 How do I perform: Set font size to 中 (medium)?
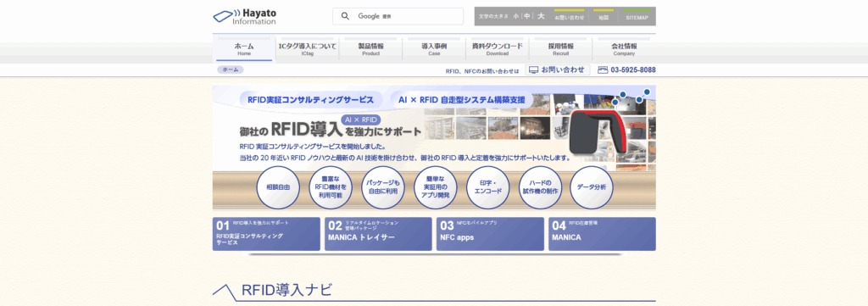tap(527, 17)
